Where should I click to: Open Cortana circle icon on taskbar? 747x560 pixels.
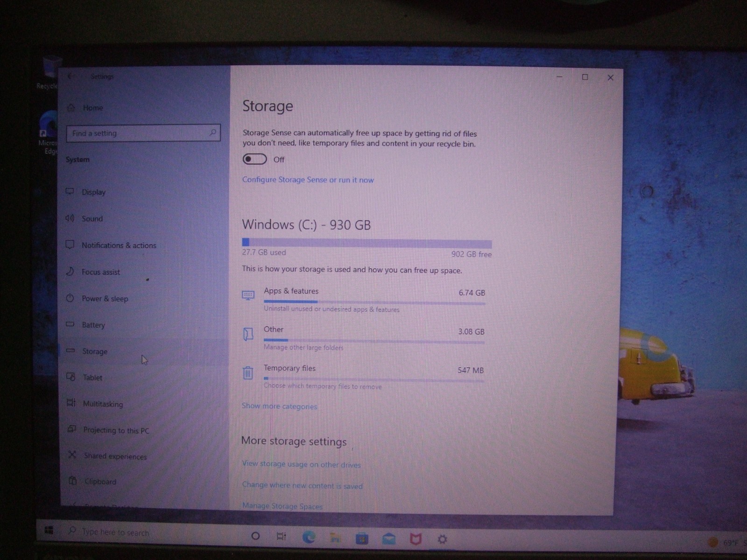(255, 536)
